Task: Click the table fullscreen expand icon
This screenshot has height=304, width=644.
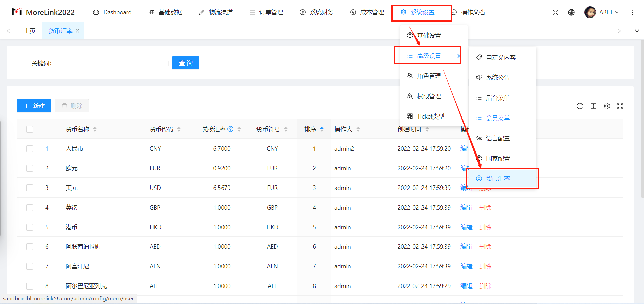Action: click(x=620, y=106)
